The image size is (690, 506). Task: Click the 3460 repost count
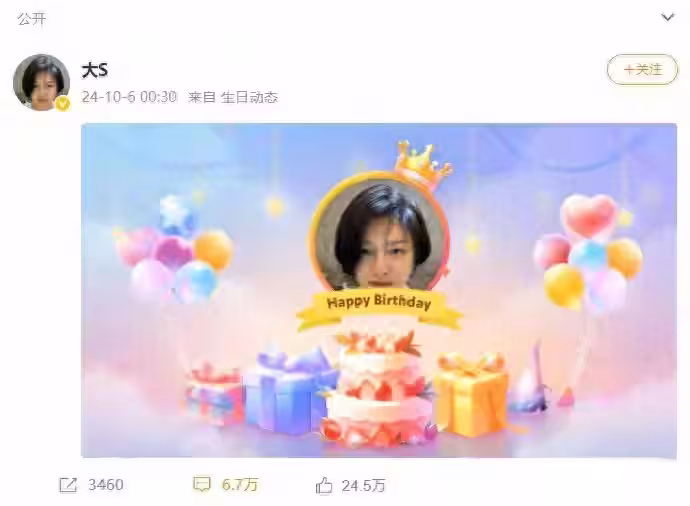[x=106, y=485]
